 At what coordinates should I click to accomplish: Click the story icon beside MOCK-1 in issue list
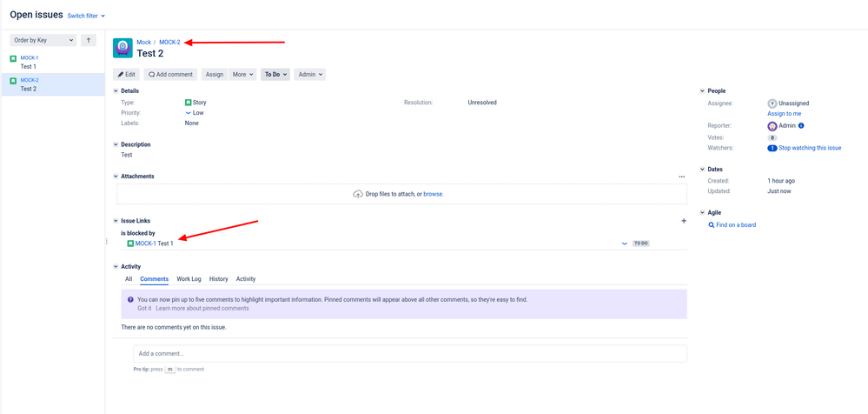(x=13, y=58)
